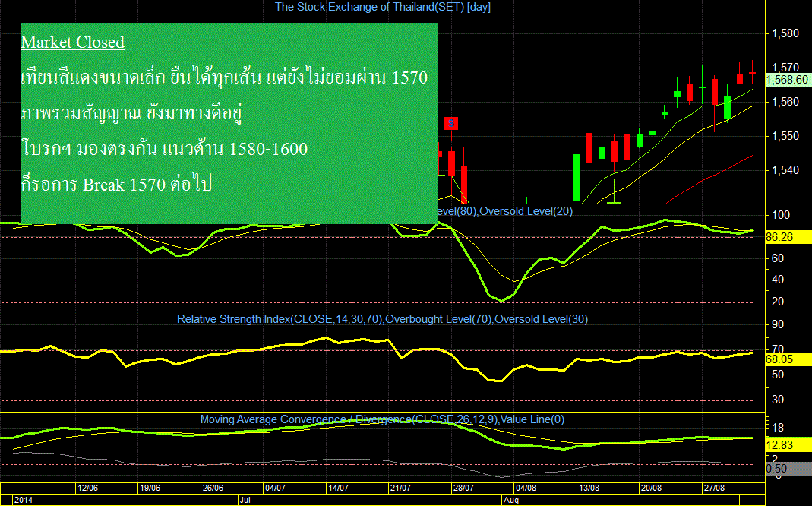Select the 21/07 date on the time axis
The height and width of the screenshot is (506, 812).
[401, 488]
